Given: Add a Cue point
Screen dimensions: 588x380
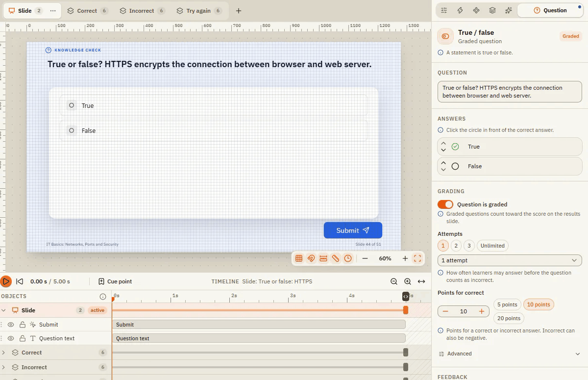Looking at the screenshot, I should 115,281.
